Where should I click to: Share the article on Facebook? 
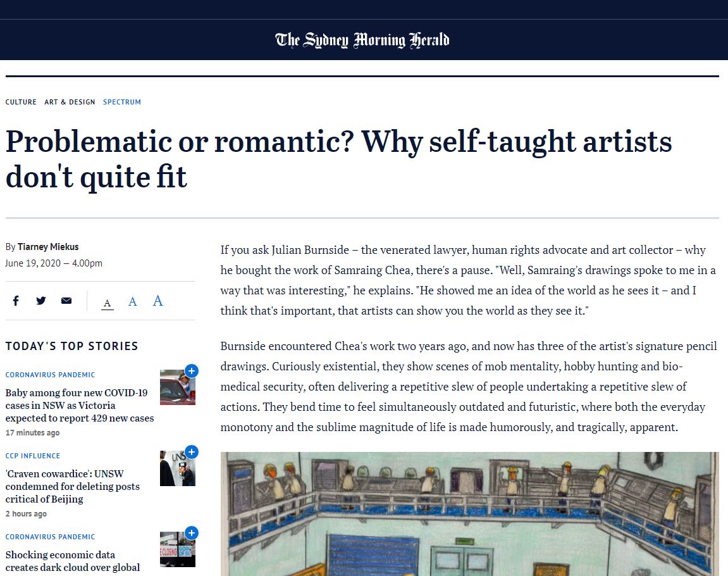(x=16, y=301)
